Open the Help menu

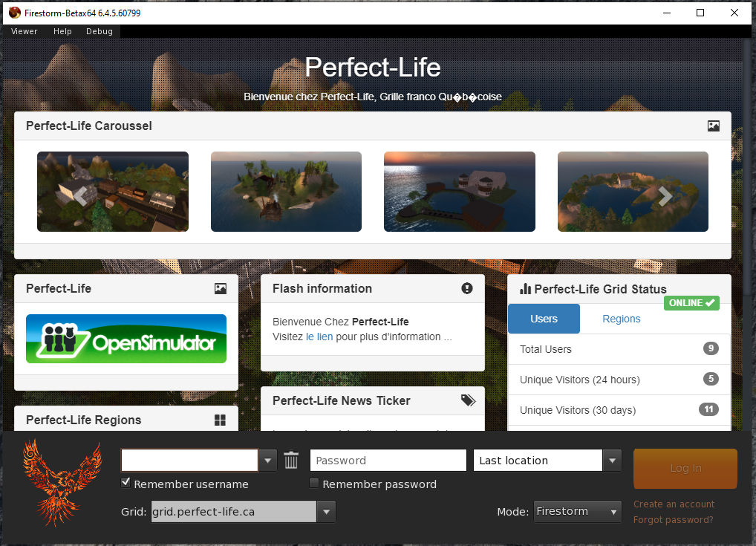click(x=62, y=31)
